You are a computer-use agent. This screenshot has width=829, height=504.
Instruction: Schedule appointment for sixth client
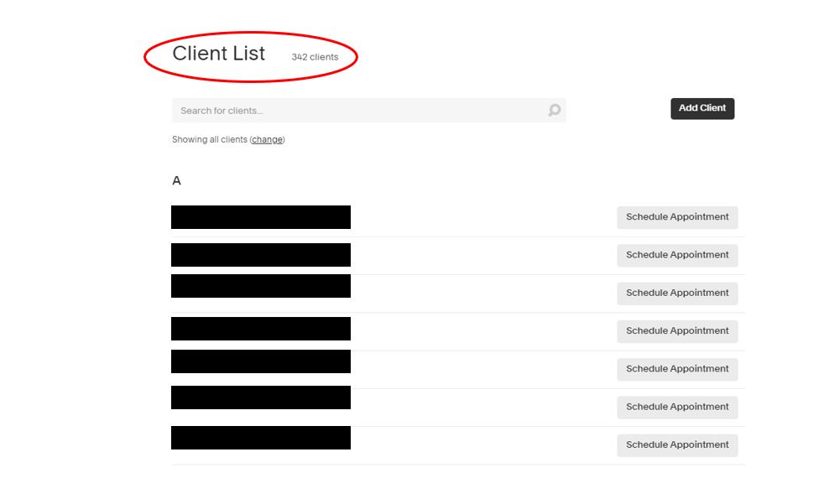[677, 408]
